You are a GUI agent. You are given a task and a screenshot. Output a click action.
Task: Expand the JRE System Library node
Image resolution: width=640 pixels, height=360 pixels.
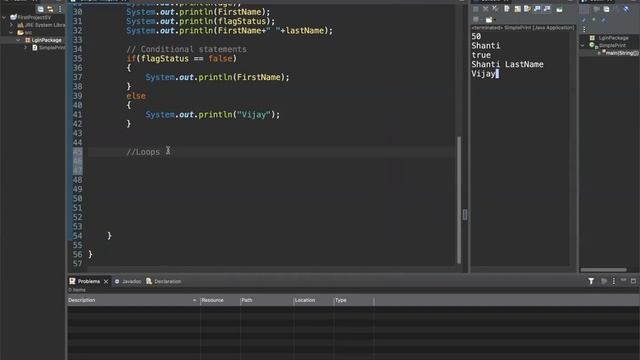click(x=11, y=25)
